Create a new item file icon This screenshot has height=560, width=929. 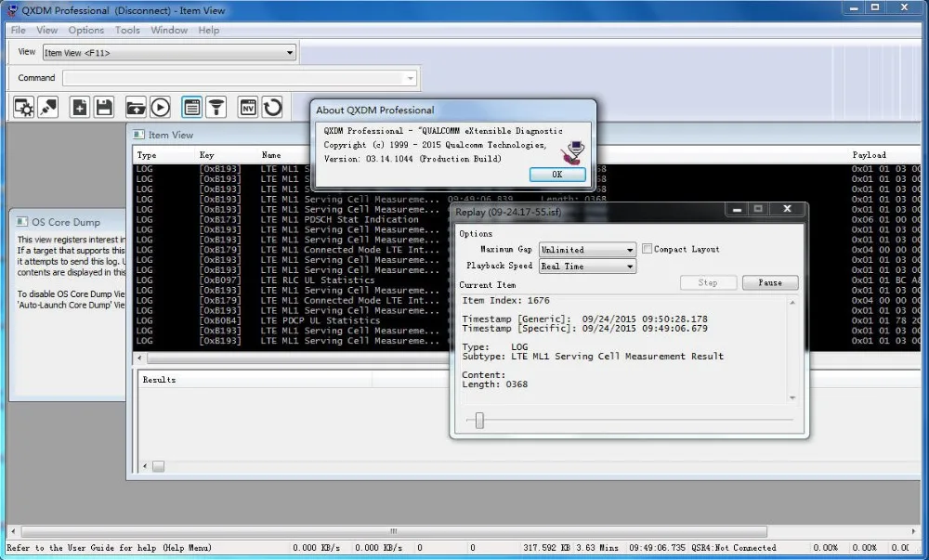(x=79, y=108)
